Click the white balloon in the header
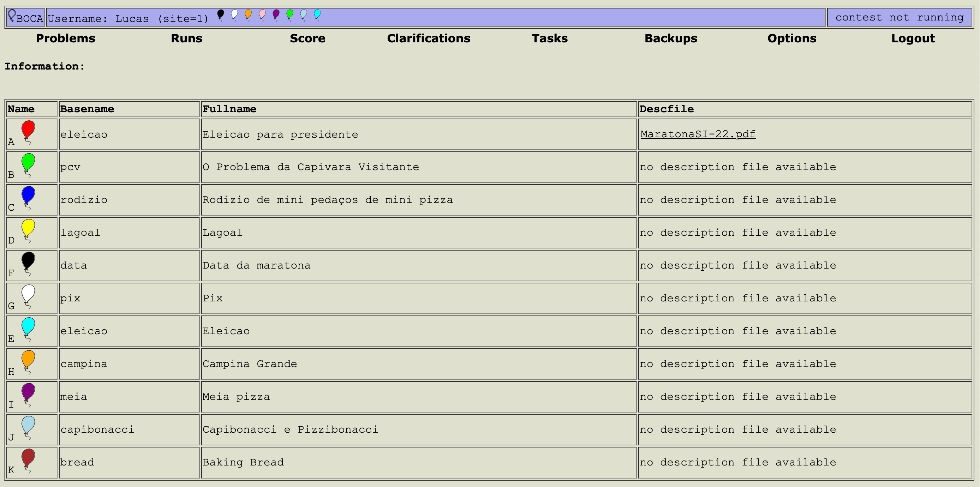This screenshot has width=980, height=487. click(x=234, y=16)
